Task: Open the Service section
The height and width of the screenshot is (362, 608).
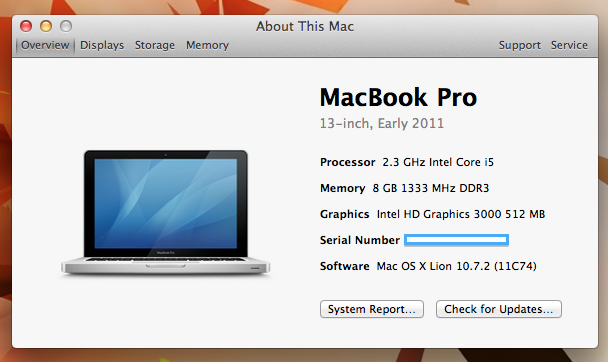Action: pos(569,45)
